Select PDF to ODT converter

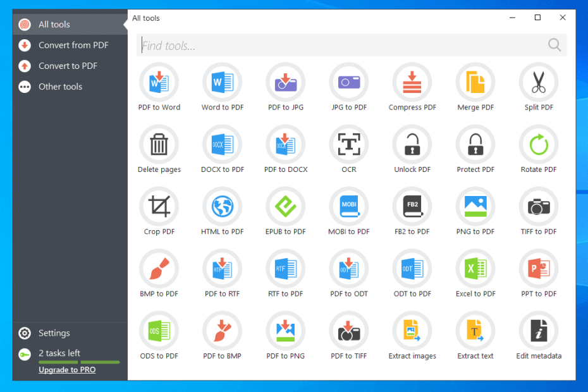[x=349, y=269]
